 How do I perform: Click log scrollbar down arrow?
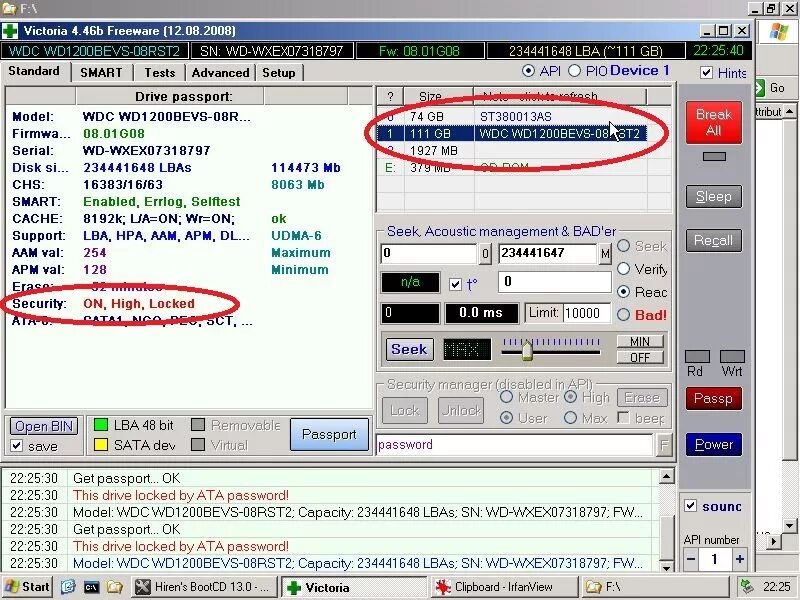(x=666, y=566)
